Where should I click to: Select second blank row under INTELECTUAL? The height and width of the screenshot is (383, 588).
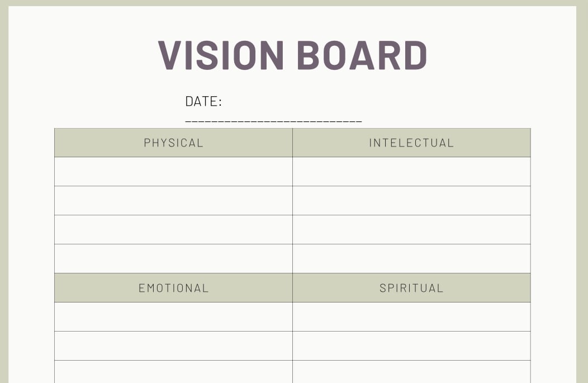click(x=411, y=201)
